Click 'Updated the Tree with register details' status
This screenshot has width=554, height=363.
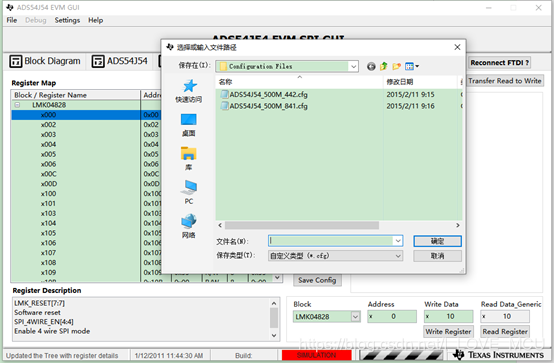tap(62, 356)
